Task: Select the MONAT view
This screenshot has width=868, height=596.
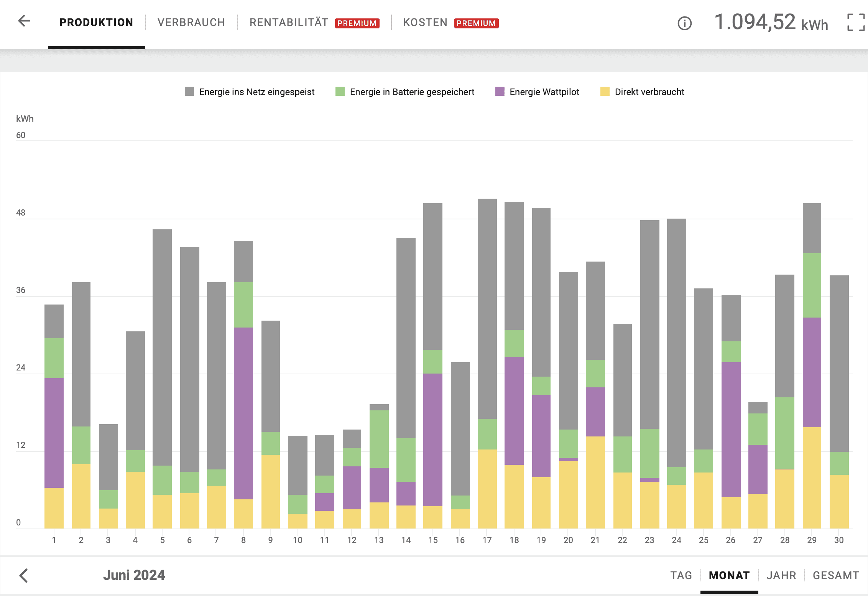Action: pos(729,575)
